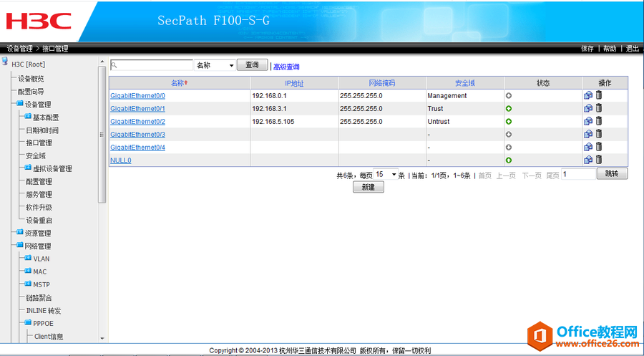Click the page number input field
Viewport: 644px width, 356px height.
click(578, 174)
